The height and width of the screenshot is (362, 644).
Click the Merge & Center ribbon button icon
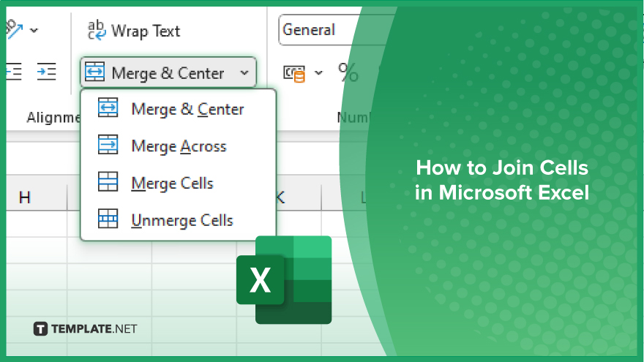point(94,72)
